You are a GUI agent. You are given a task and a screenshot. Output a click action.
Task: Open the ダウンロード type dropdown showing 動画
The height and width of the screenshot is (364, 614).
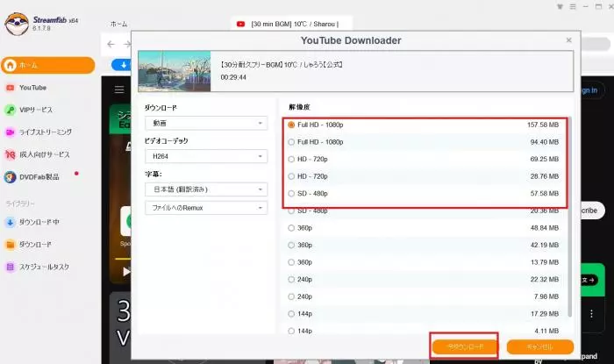pyautogui.click(x=206, y=124)
